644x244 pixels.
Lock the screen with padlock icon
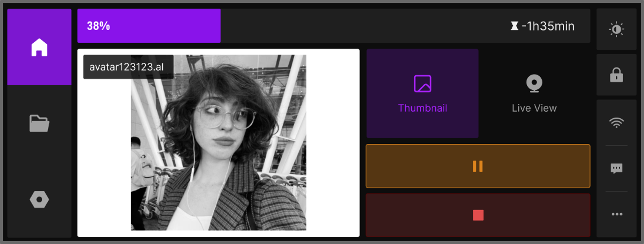coord(617,75)
